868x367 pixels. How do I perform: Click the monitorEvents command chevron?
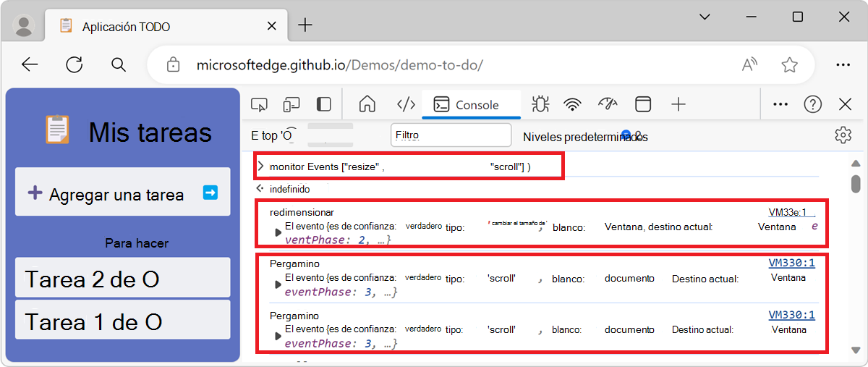coord(261,166)
